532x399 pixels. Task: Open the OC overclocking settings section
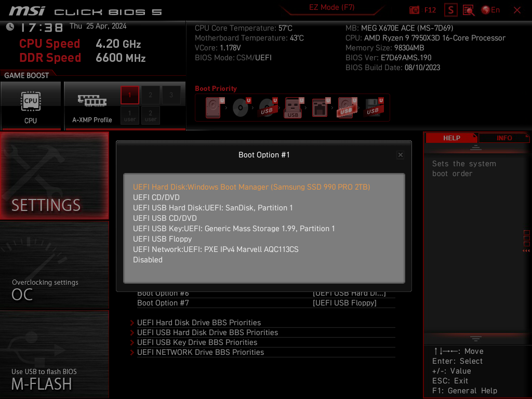pyautogui.click(x=54, y=265)
